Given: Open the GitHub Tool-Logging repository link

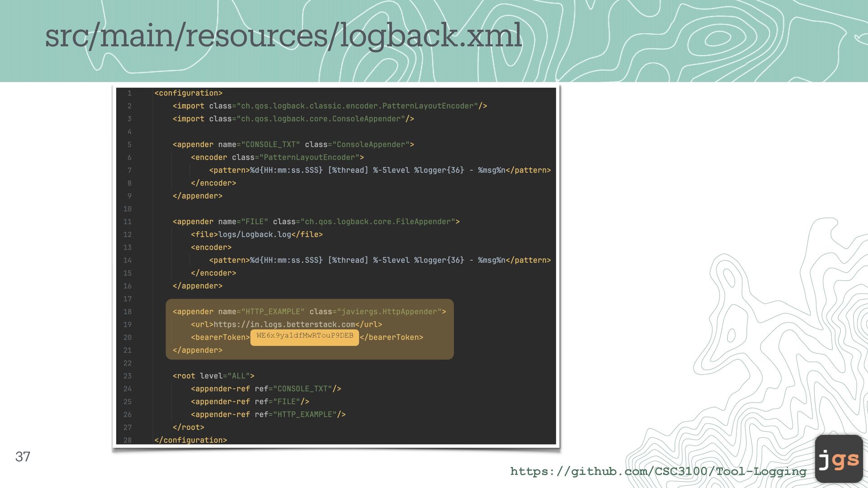Looking at the screenshot, I should (658, 471).
